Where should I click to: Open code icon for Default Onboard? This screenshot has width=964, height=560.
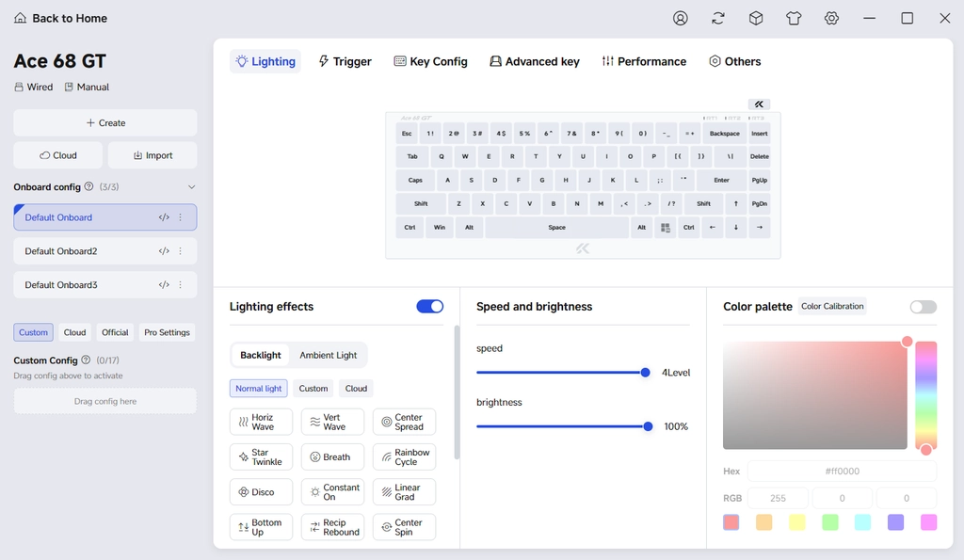pos(164,217)
